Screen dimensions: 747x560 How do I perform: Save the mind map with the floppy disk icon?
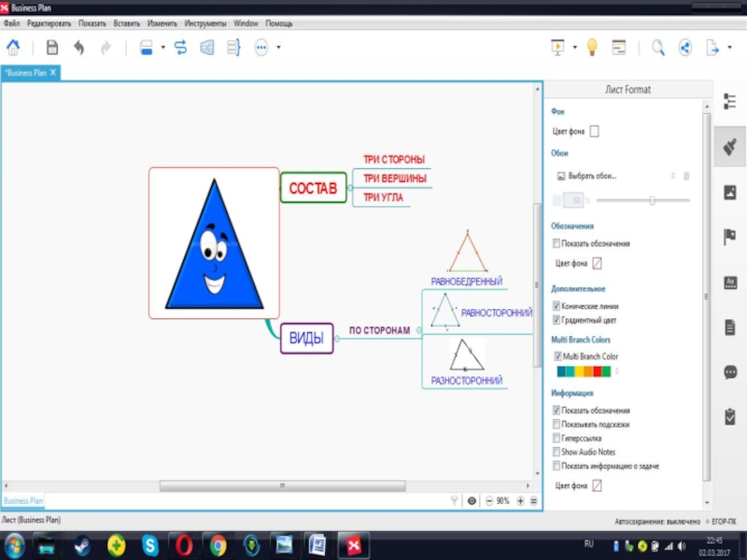(52, 48)
